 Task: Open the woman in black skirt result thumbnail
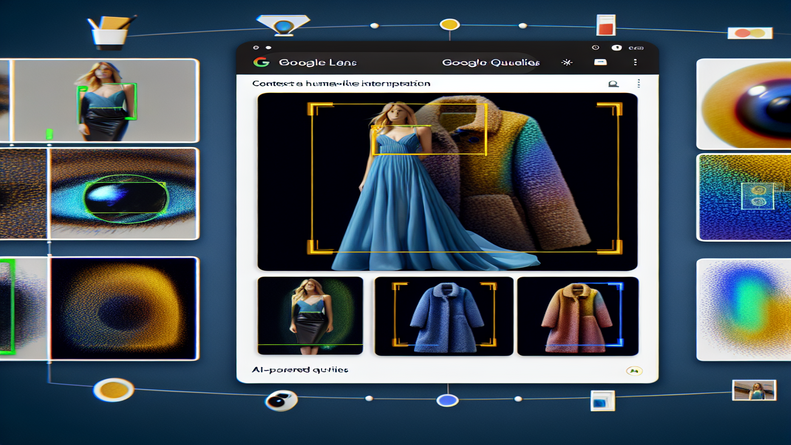tap(310, 316)
